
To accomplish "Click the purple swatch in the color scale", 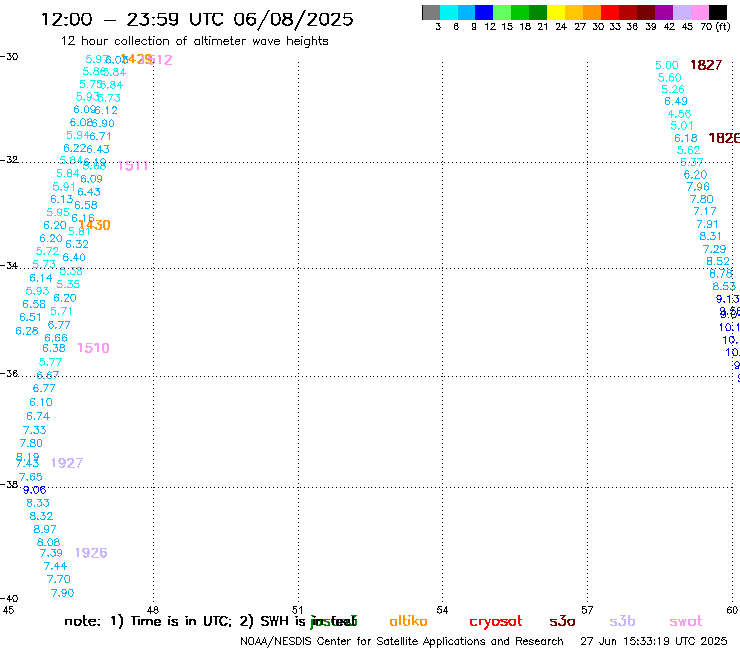I will tap(664, 12).
